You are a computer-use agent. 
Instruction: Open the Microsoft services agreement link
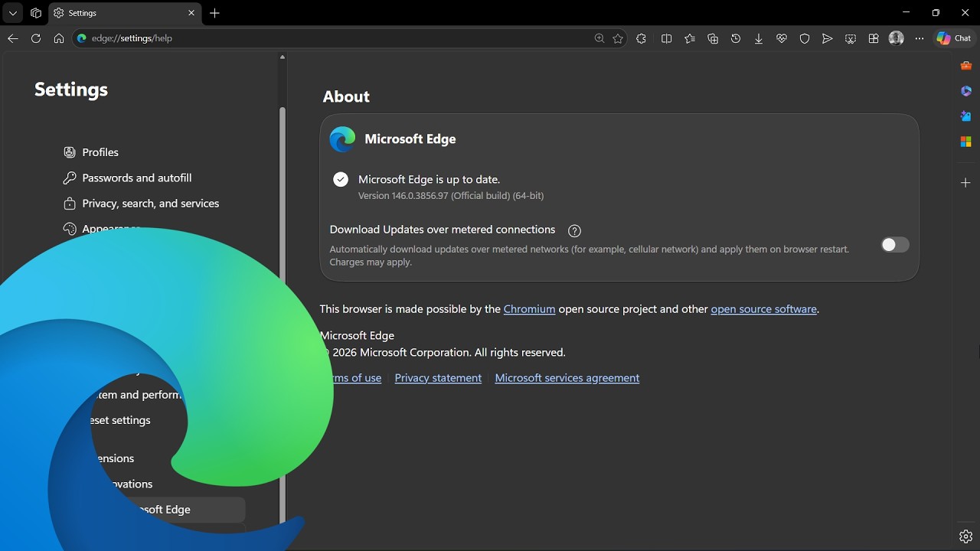point(567,378)
